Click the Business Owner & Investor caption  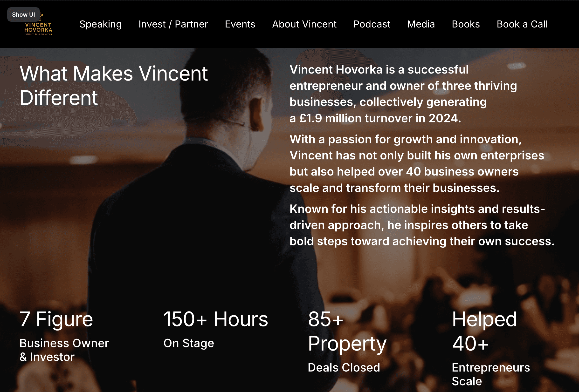click(x=64, y=350)
